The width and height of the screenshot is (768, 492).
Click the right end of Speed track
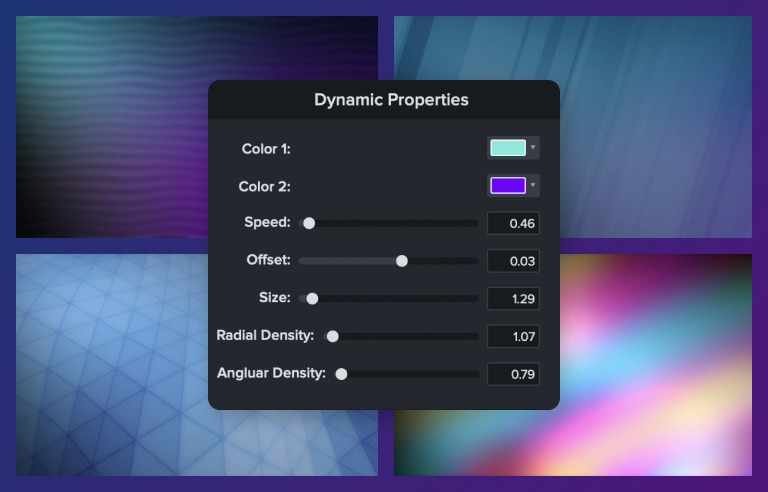[x=474, y=223]
